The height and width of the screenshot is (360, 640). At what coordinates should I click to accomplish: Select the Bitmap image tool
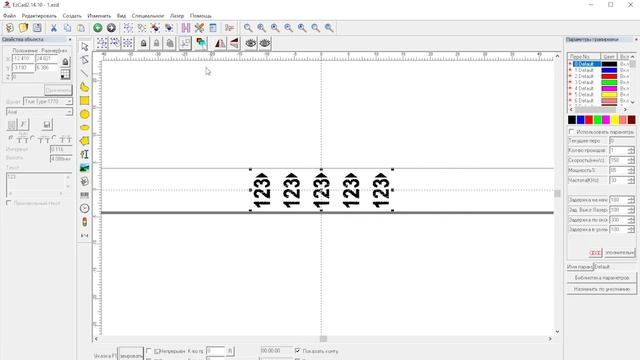click(x=84, y=168)
